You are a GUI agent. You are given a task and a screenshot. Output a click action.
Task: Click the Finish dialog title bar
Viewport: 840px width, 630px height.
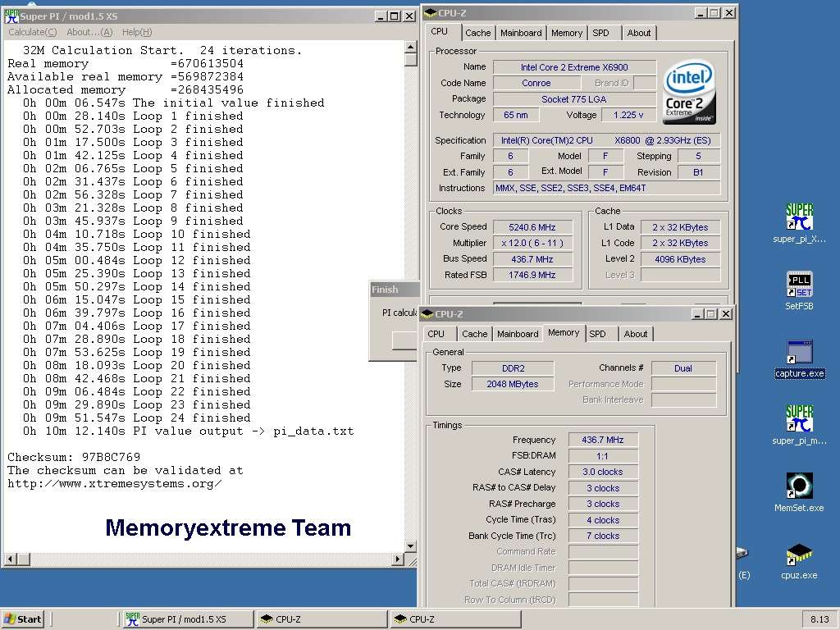[395, 290]
